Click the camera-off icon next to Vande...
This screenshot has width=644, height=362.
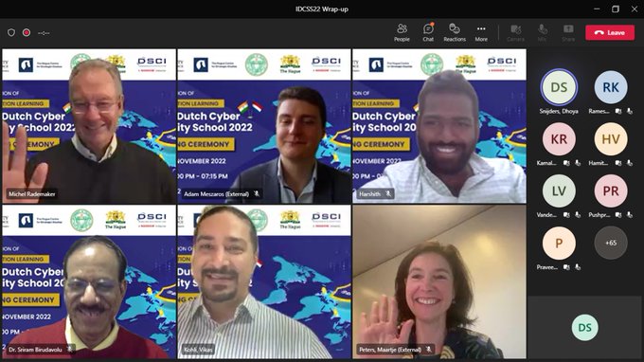(566, 215)
